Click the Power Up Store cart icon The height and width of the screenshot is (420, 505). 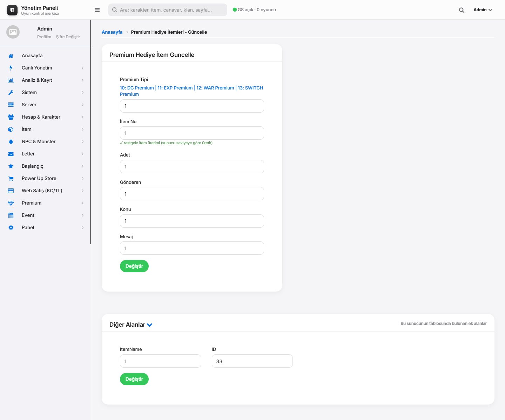11,179
